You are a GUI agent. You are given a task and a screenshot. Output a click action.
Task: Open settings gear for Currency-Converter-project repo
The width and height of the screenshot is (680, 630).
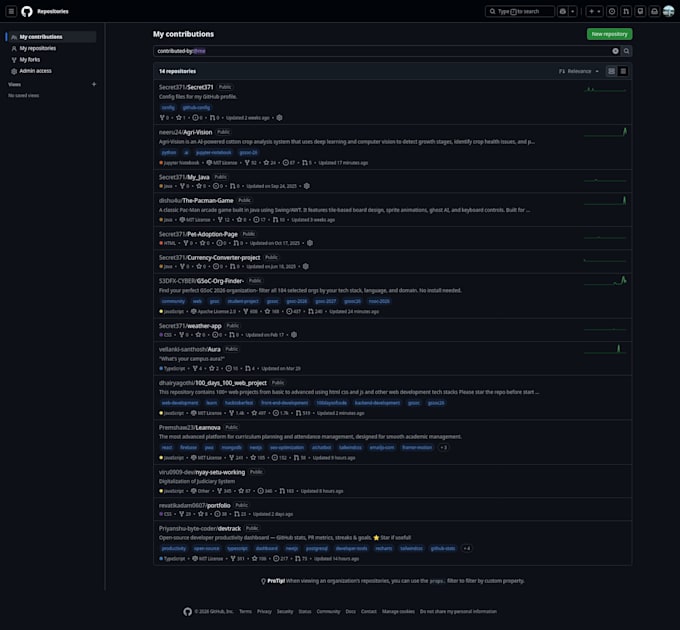(306, 266)
